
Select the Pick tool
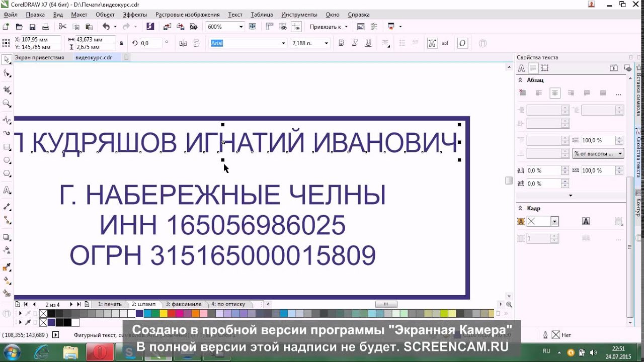point(7,60)
